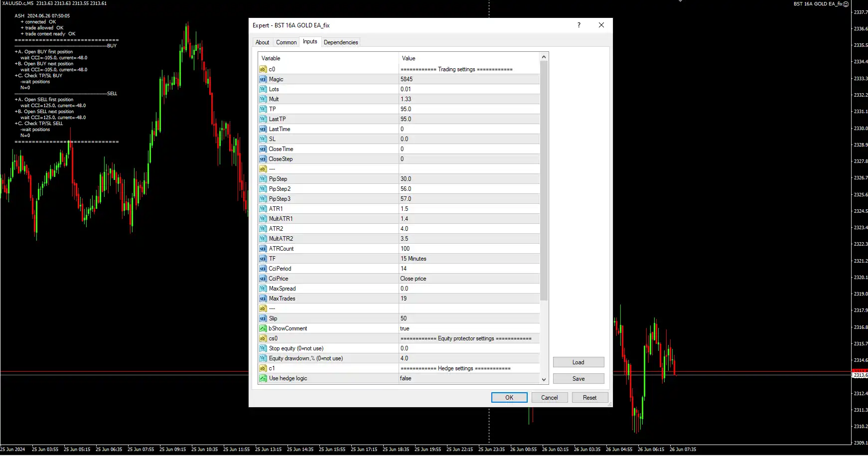868x456 pixels.
Task: Click the MultATR1 variable icon
Action: coord(263,219)
